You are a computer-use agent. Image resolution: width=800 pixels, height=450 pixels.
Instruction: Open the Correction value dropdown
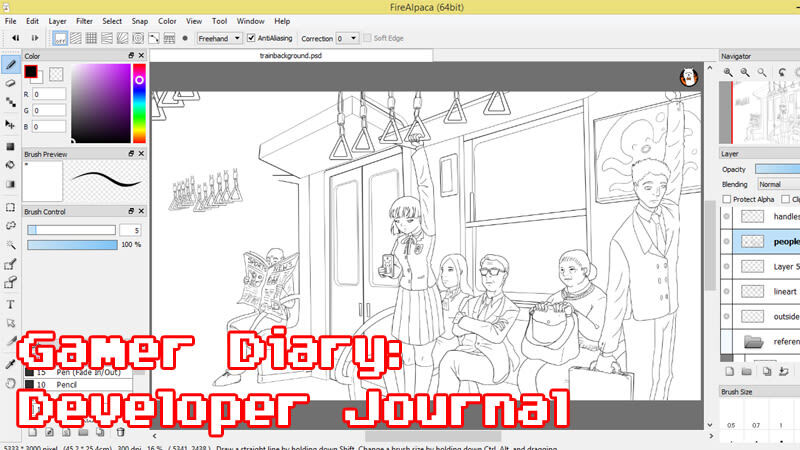347,38
